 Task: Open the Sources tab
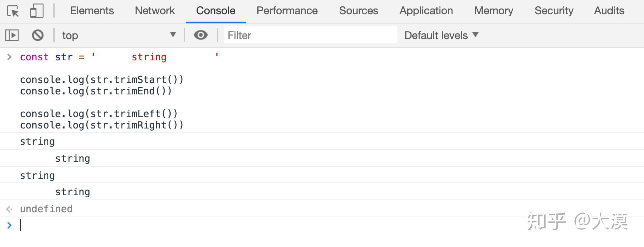pyautogui.click(x=358, y=11)
